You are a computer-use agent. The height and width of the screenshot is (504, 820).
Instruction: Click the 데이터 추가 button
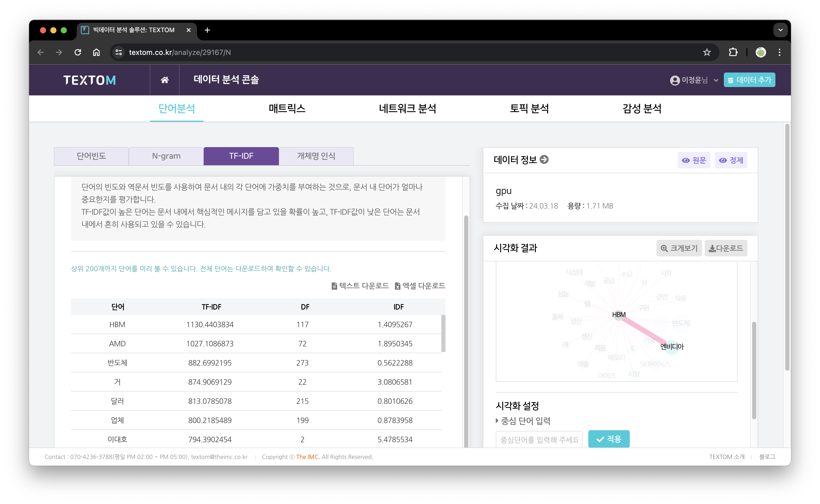(749, 80)
